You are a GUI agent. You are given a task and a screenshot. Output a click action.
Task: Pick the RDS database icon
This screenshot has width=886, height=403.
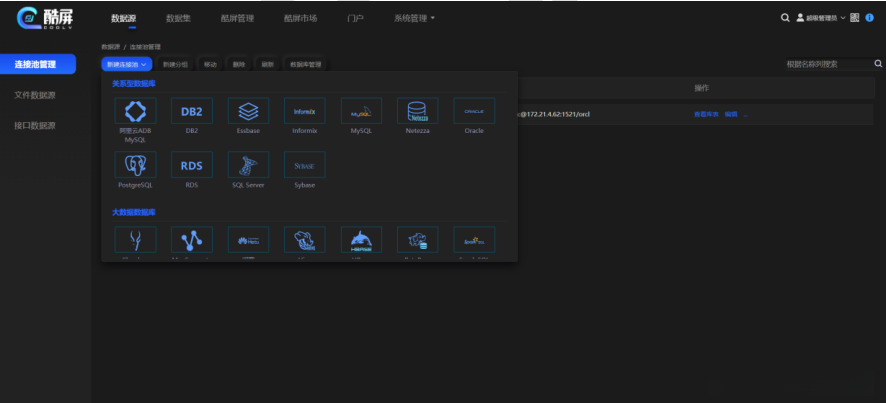192,164
